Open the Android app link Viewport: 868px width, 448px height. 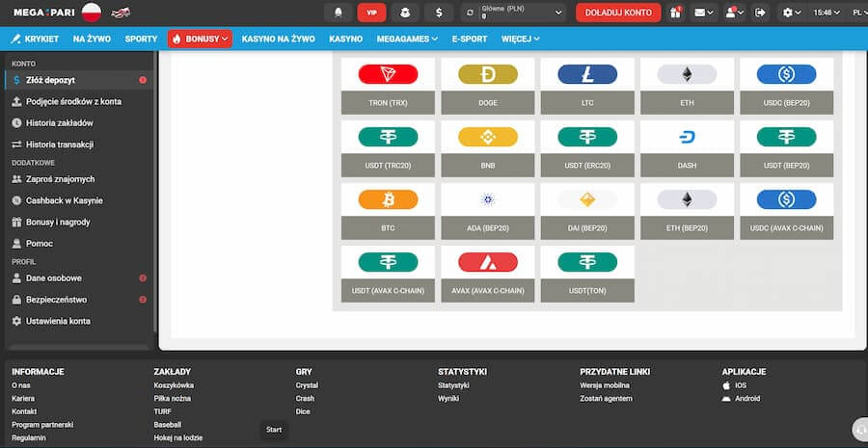[742, 398]
